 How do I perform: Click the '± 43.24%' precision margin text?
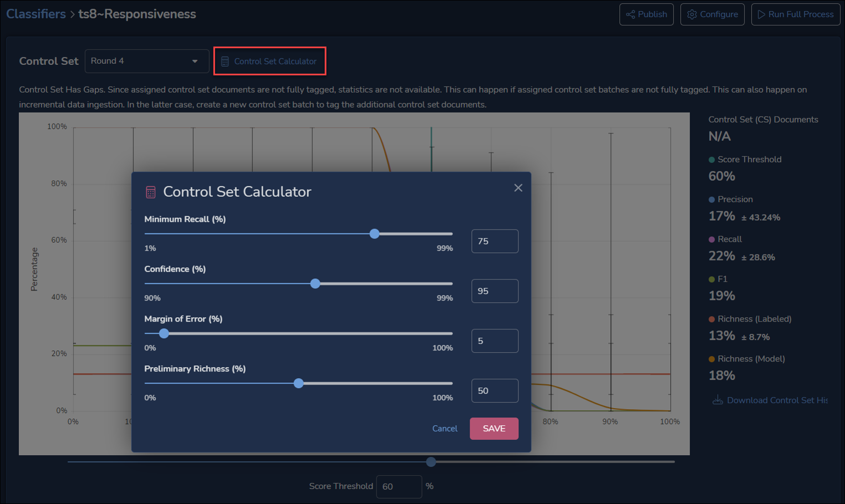point(761,217)
